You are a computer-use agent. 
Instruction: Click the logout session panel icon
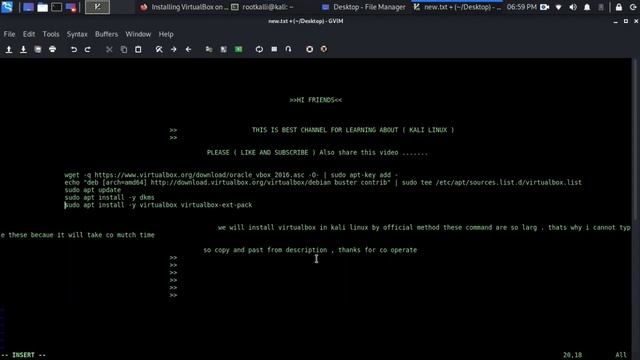(x=633, y=7)
